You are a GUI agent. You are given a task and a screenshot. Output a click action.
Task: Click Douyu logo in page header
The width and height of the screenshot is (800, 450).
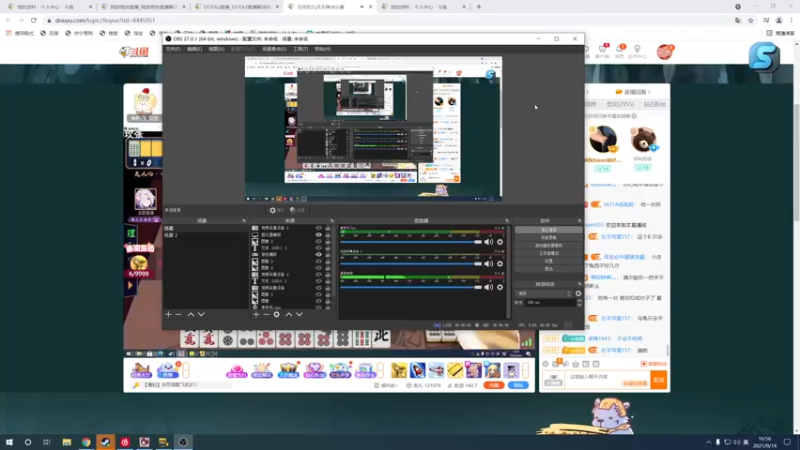(134, 52)
